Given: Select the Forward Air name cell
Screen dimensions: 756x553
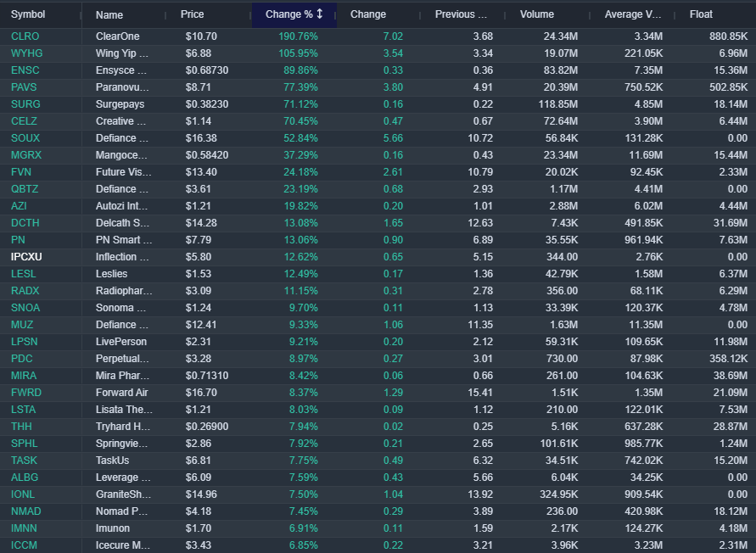Looking at the screenshot, I should [121, 393].
